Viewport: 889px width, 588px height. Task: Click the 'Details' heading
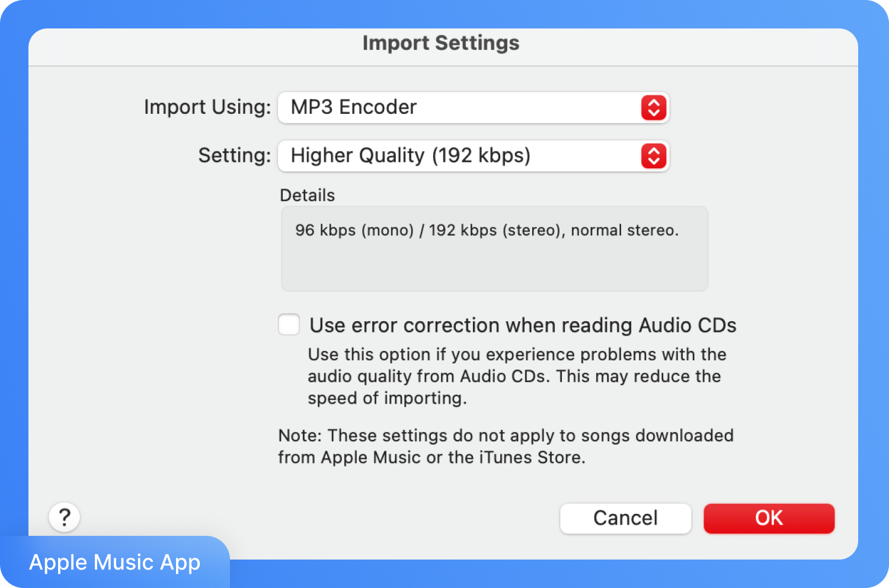tap(307, 195)
